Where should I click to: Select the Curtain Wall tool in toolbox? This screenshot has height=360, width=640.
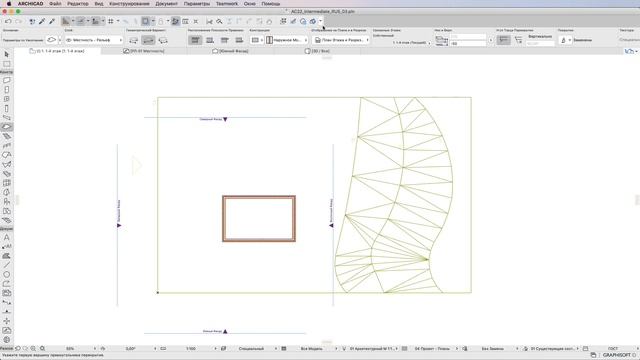7,183
